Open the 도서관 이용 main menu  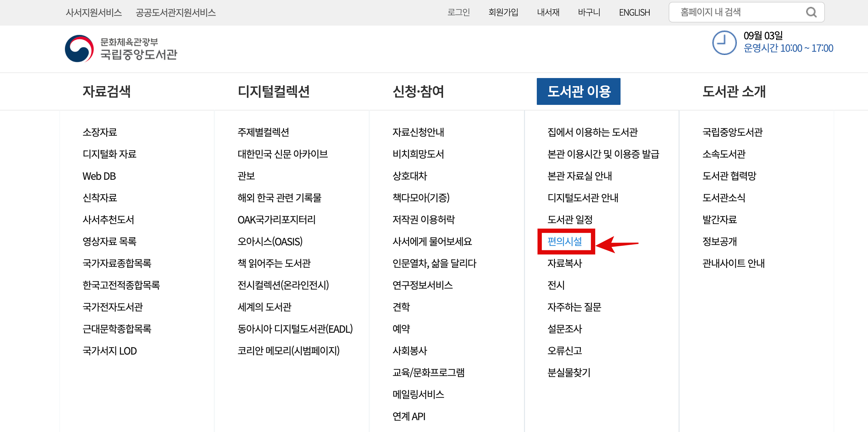[578, 91]
